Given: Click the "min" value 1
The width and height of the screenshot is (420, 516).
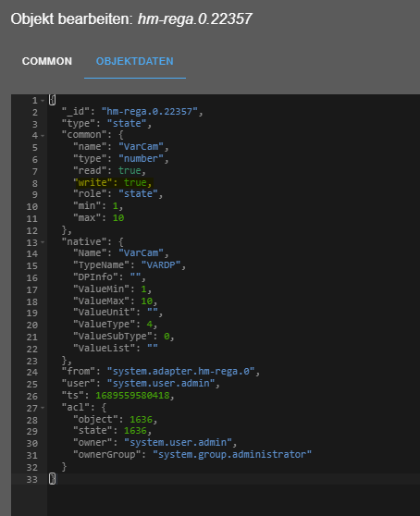Looking at the screenshot, I should [116, 206].
